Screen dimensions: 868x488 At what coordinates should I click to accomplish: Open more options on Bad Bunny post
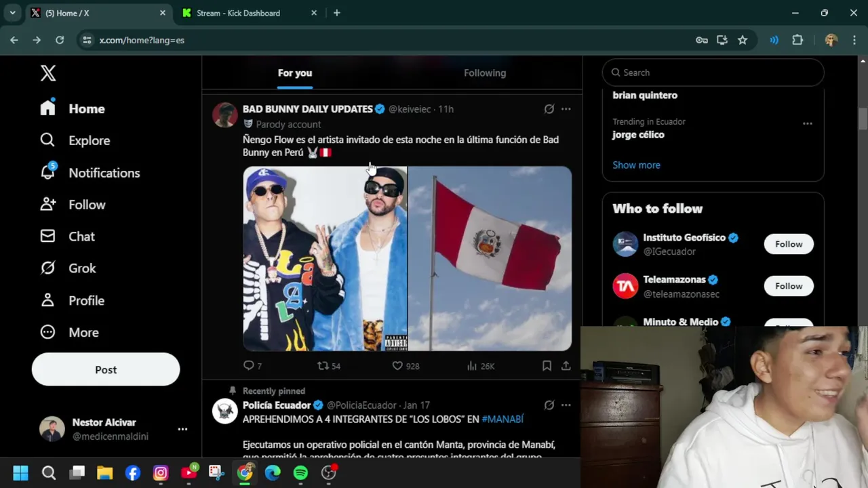click(x=566, y=108)
